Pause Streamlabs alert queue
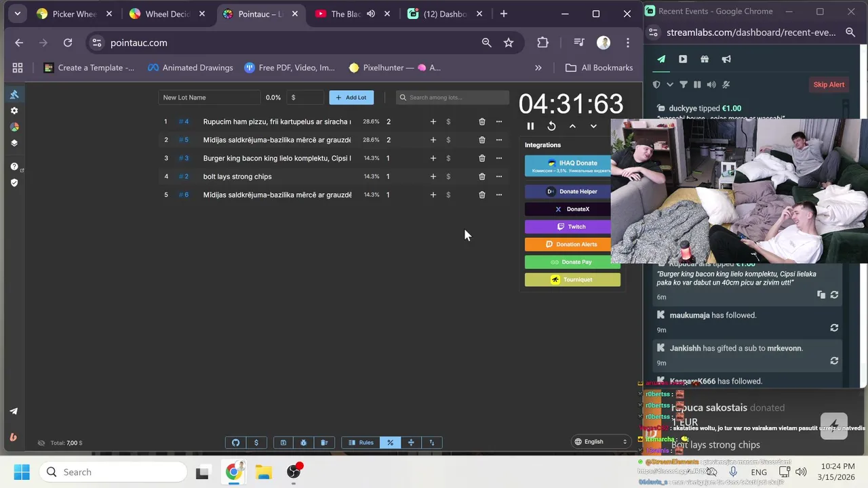 pyautogui.click(x=697, y=85)
